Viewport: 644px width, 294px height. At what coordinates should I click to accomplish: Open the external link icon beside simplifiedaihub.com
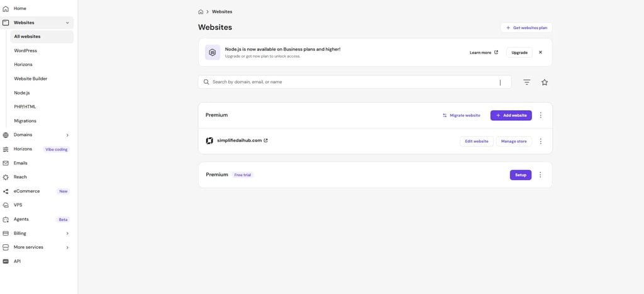[265, 140]
